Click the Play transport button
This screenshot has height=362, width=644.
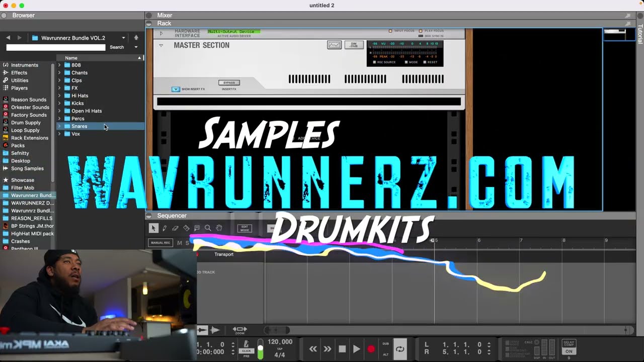click(357, 349)
